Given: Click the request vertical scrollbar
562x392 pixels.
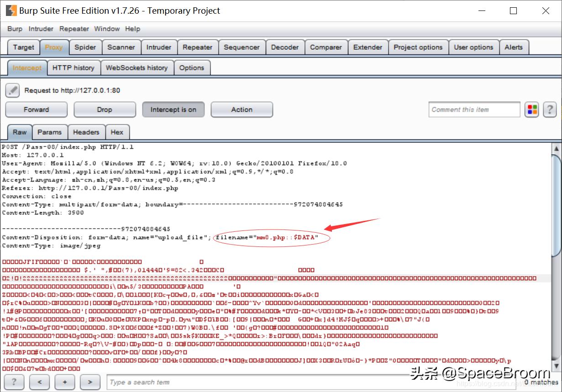Looking at the screenshot, I should point(556,258).
